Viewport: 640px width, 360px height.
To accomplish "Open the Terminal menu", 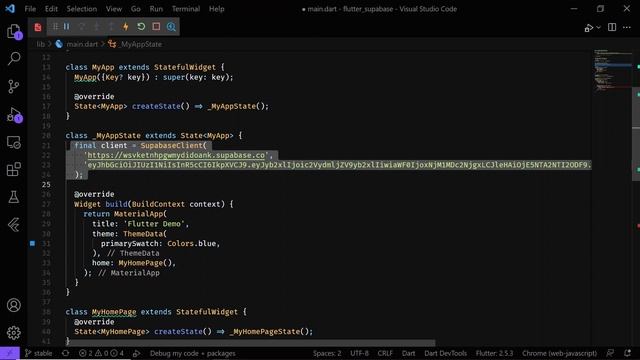I will pos(186,9).
